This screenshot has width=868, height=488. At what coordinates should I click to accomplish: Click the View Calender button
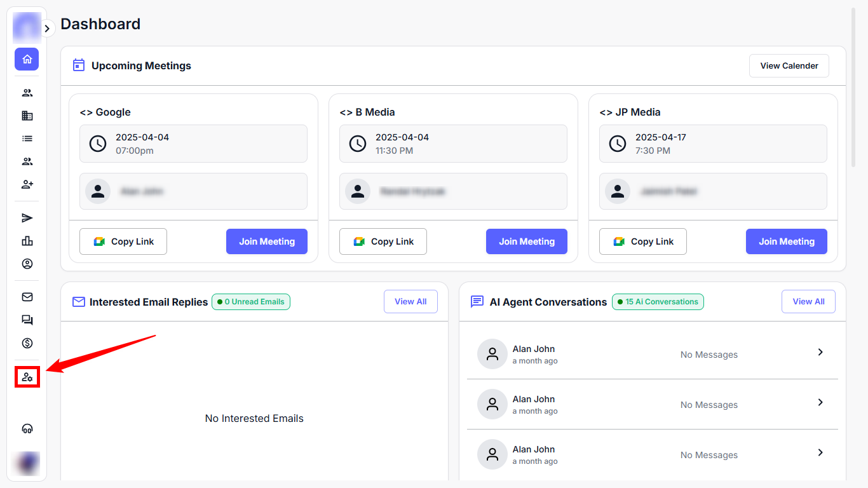pos(789,65)
